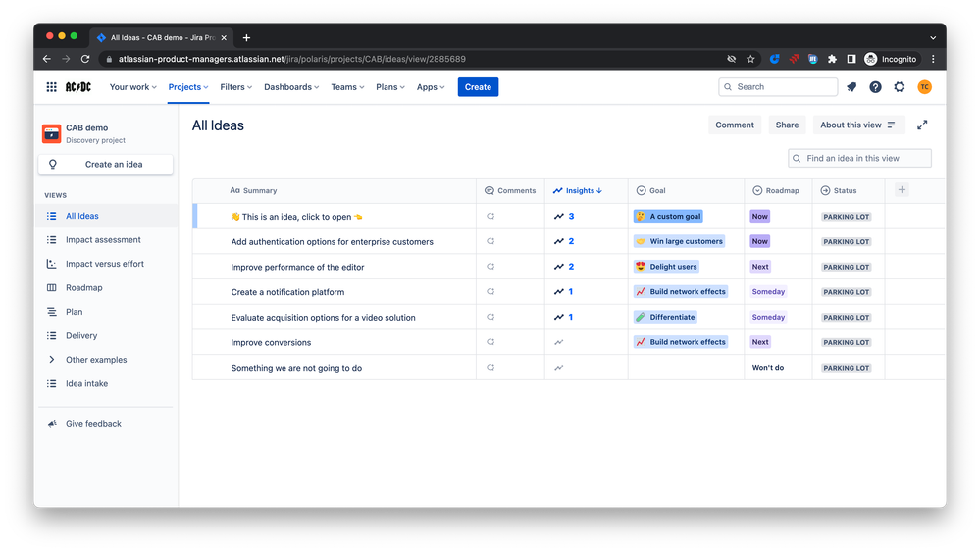Open the help question mark icon

coord(875,87)
